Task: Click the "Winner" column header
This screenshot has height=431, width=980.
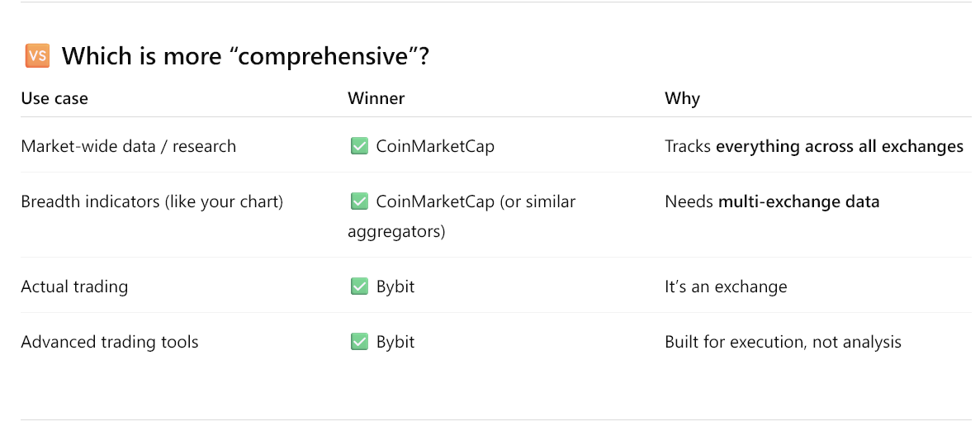Action: pyautogui.click(x=376, y=99)
